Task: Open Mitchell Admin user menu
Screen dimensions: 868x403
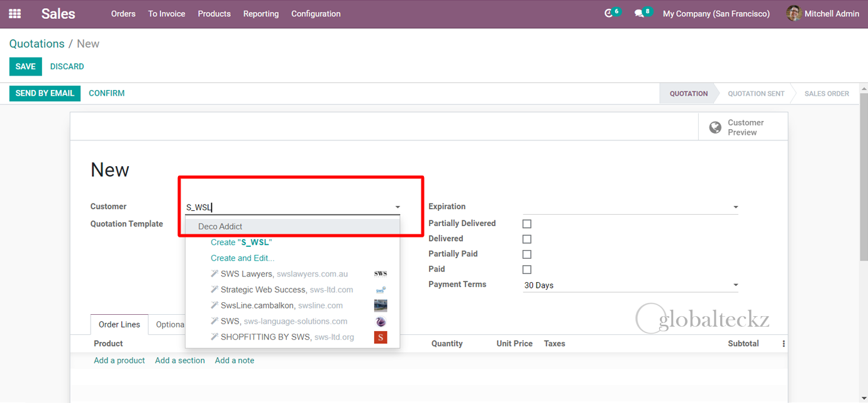Action: coord(823,14)
